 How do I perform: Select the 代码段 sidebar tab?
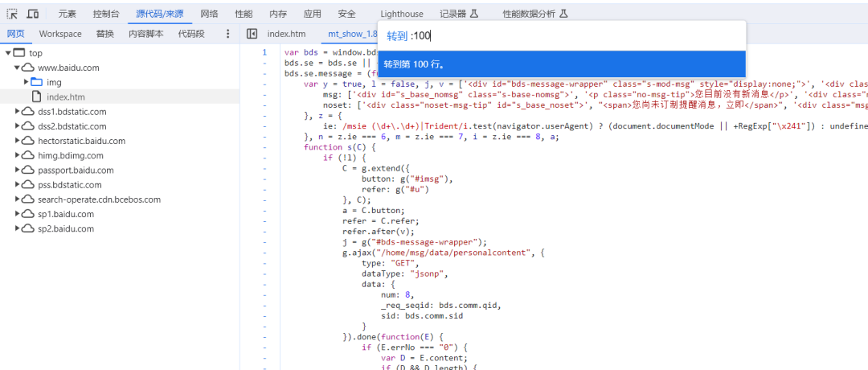(191, 34)
